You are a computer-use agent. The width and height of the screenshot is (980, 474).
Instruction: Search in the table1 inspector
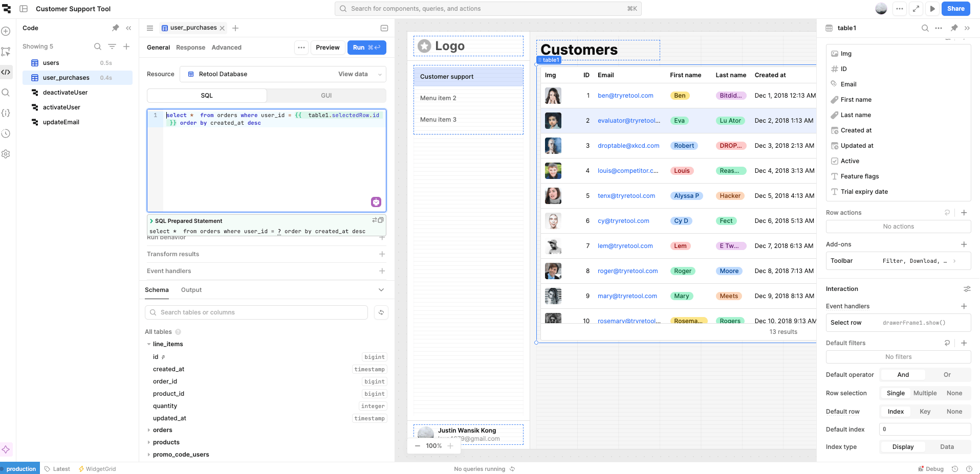[925, 28]
